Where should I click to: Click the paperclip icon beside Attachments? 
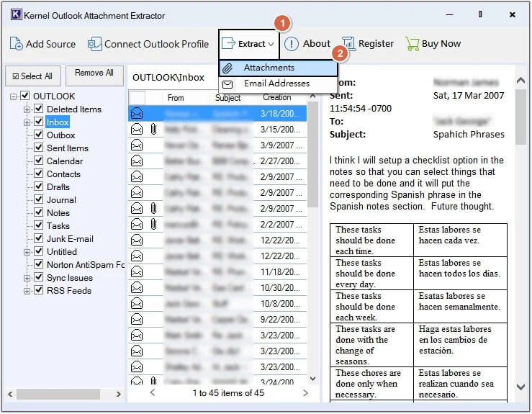[x=227, y=68]
